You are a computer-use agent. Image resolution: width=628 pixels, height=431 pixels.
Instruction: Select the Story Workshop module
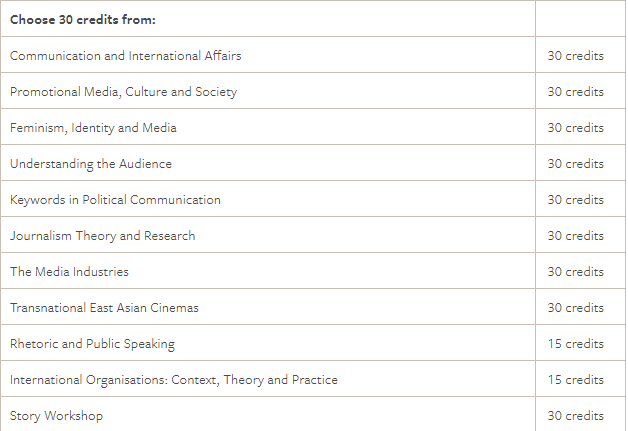coord(56,416)
